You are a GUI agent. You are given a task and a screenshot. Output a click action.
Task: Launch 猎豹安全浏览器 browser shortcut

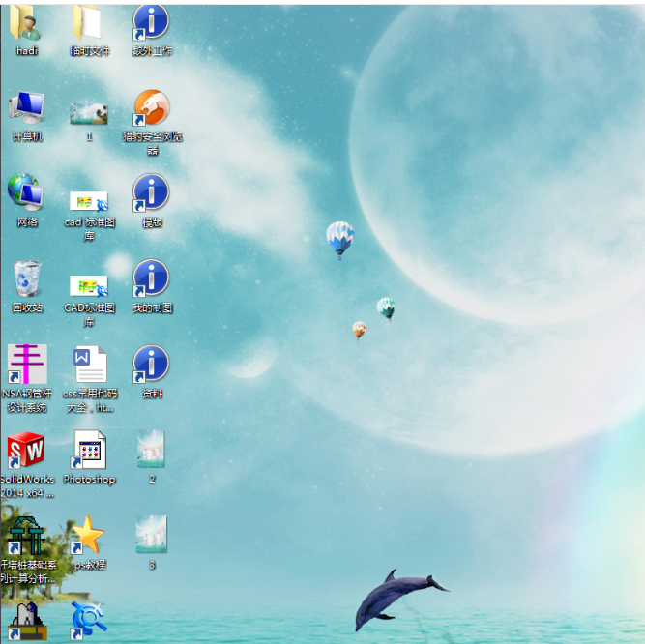151,108
